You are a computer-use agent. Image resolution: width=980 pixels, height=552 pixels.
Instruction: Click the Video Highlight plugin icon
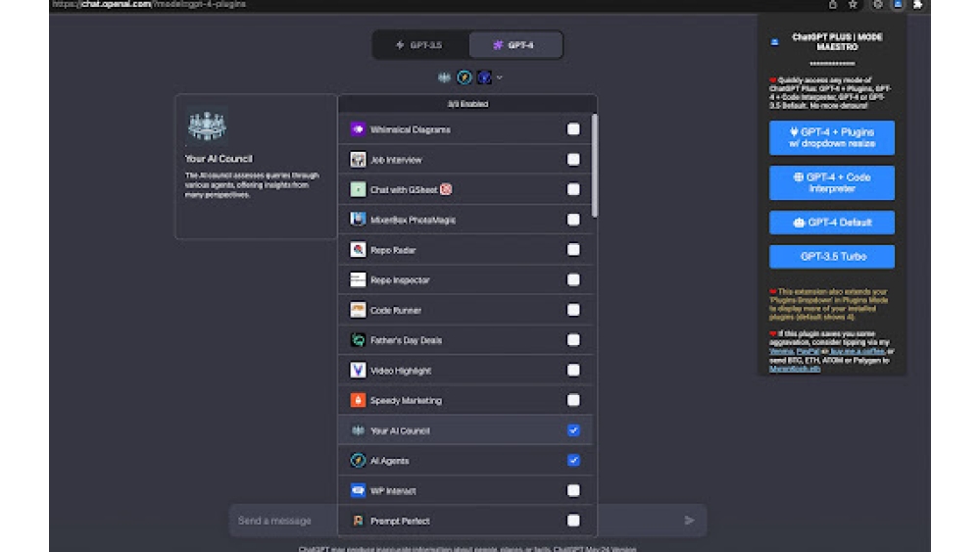coord(358,370)
